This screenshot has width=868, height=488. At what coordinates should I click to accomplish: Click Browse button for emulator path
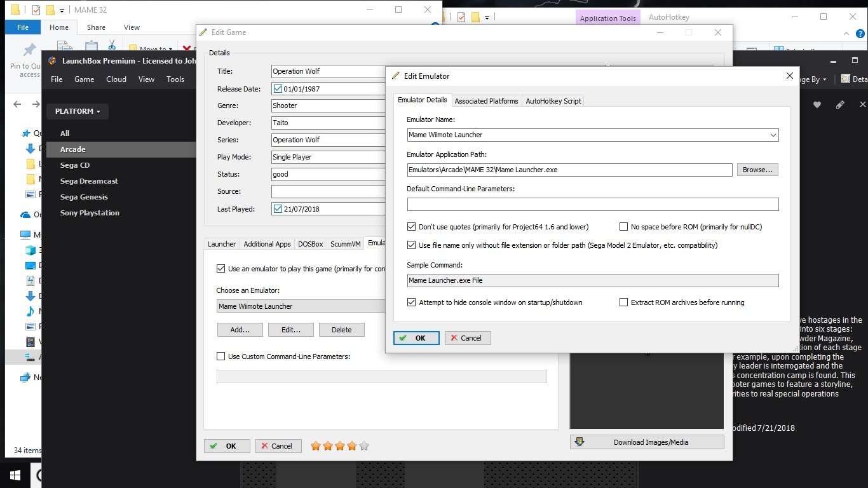tap(757, 170)
